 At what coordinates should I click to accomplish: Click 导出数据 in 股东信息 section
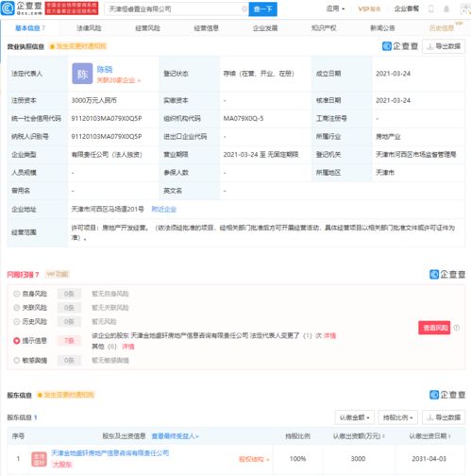444,417
